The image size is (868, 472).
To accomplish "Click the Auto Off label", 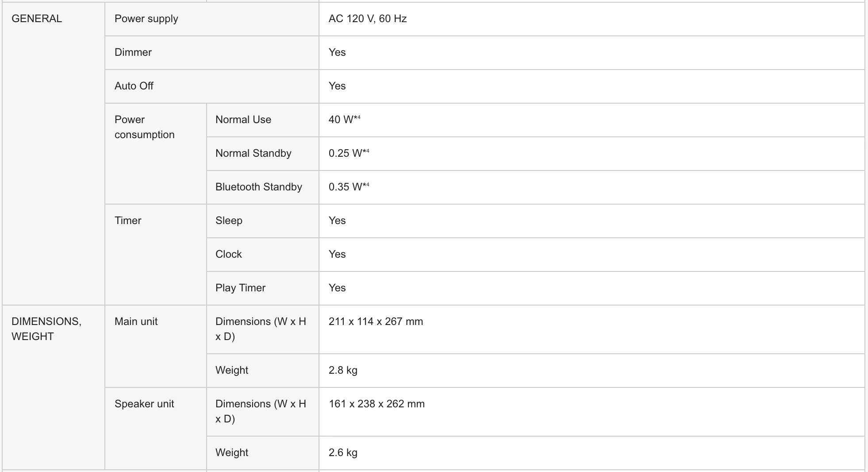I will pyautogui.click(x=134, y=86).
